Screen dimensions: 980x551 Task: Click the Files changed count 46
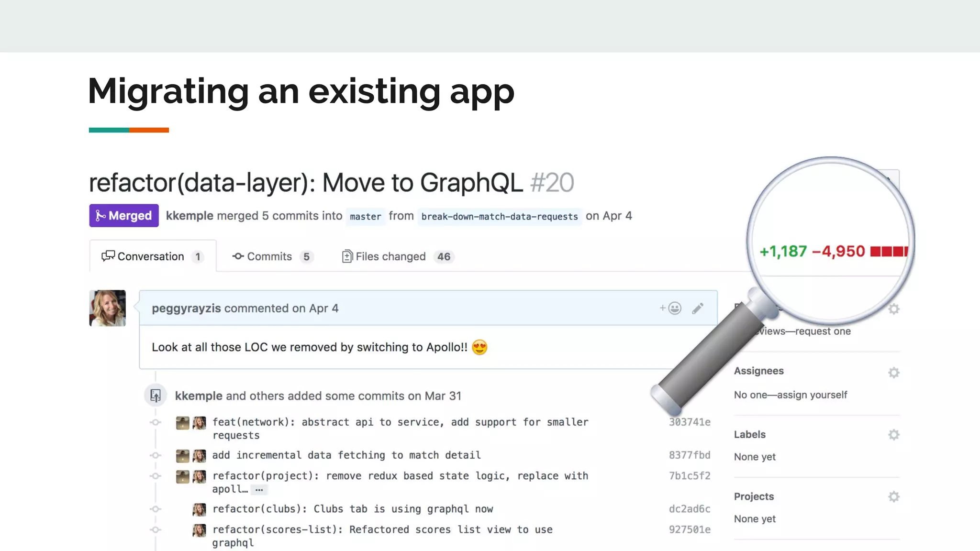444,257
